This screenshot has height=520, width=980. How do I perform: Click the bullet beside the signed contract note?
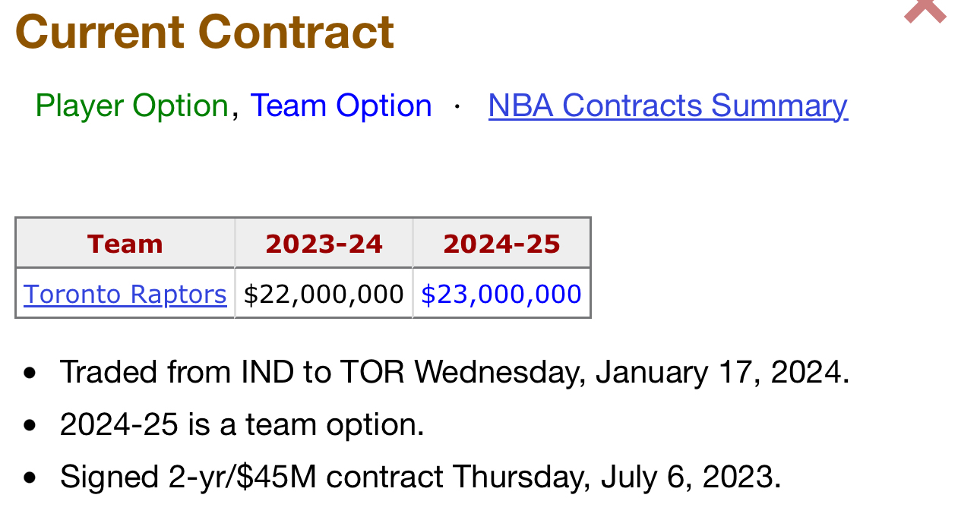pos(30,478)
